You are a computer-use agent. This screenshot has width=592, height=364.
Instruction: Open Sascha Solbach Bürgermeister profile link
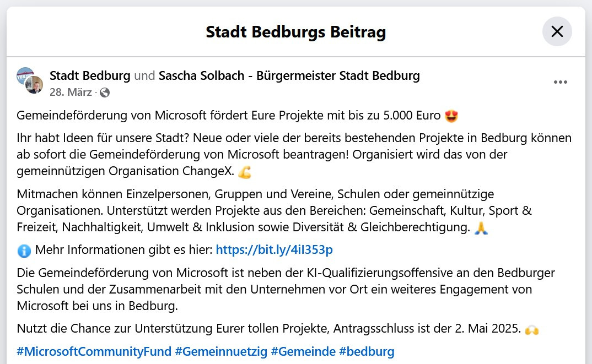[289, 76]
